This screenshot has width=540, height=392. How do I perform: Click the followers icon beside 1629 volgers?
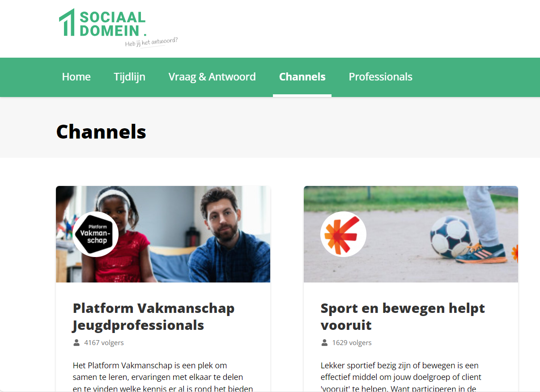(x=324, y=343)
